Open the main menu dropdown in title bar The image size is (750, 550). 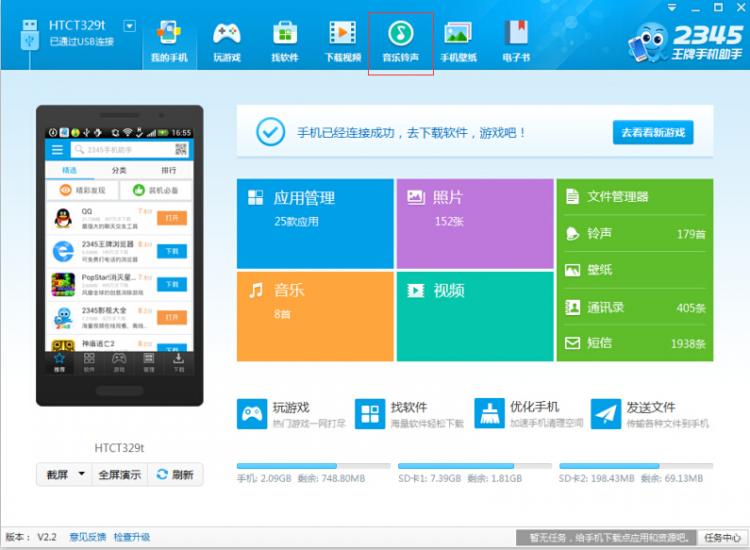(672, 8)
